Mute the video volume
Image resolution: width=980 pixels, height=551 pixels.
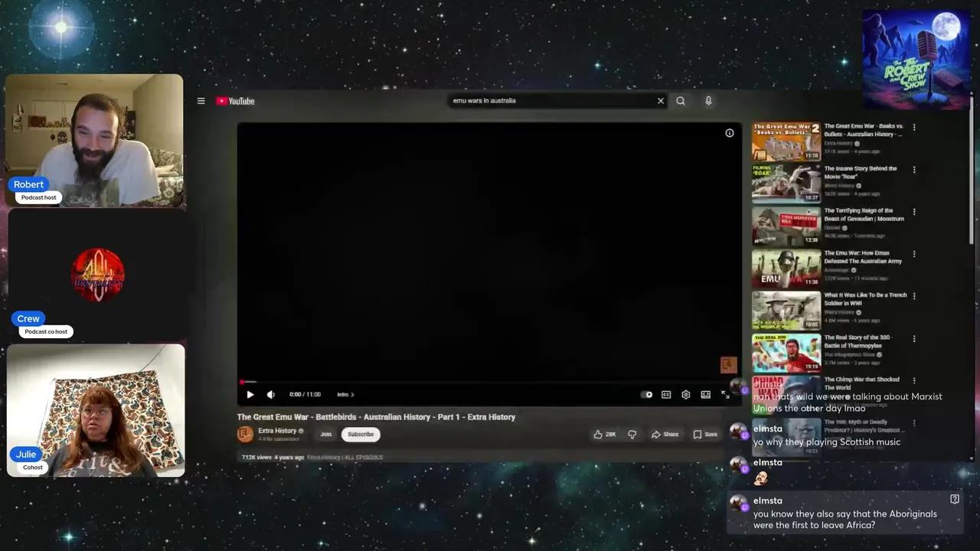[x=270, y=395]
